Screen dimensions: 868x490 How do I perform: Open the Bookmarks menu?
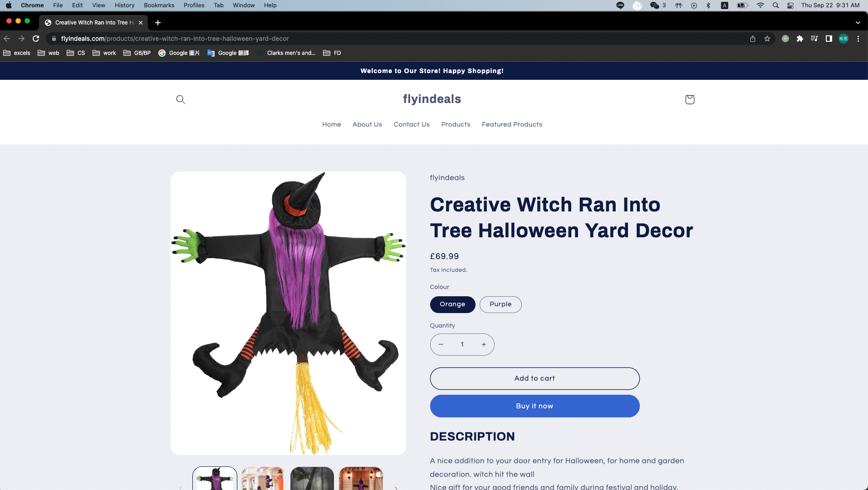click(159, 5)
